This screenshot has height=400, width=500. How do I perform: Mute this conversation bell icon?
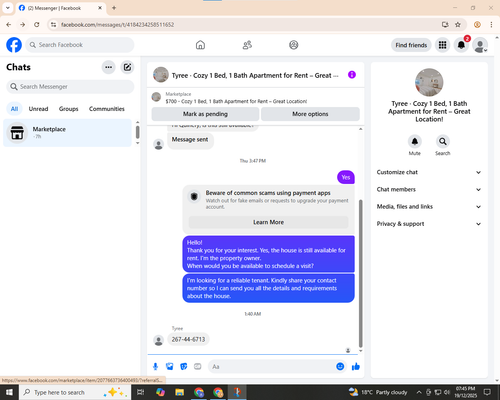click(x=415, y=141)
